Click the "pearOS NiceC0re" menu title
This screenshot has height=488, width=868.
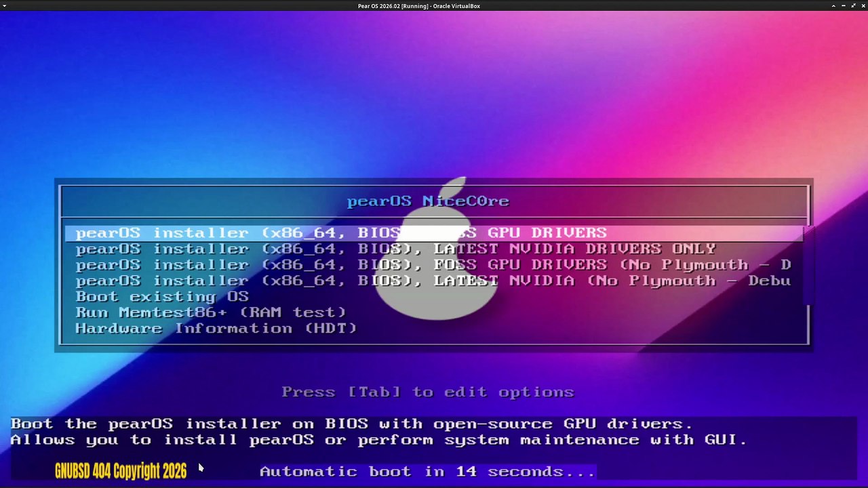(x=428, y=201)
